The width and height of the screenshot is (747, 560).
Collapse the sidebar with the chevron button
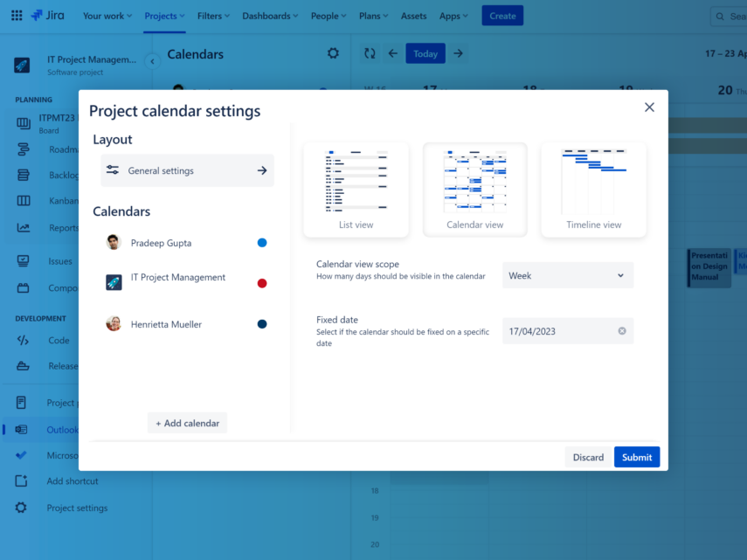coord(152,61)
